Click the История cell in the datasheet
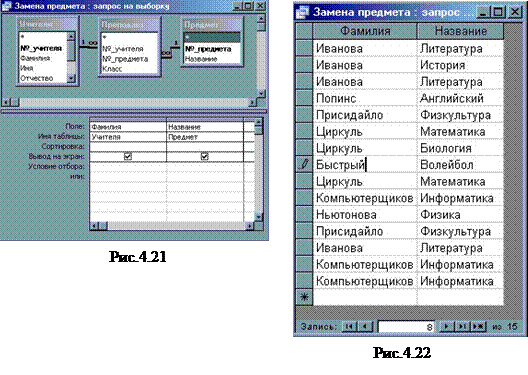The image size is (528, 375). click(460, 65)
